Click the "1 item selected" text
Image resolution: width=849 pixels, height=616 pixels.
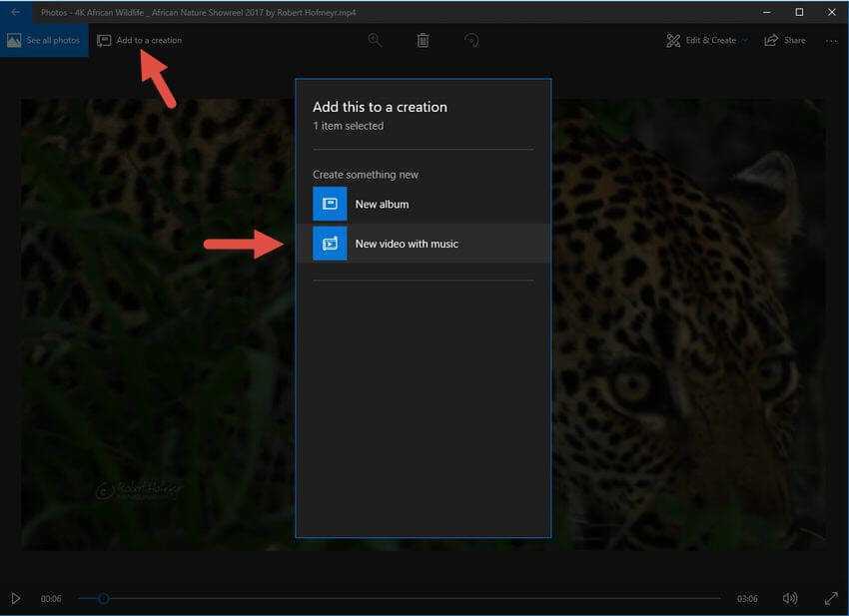349,126
